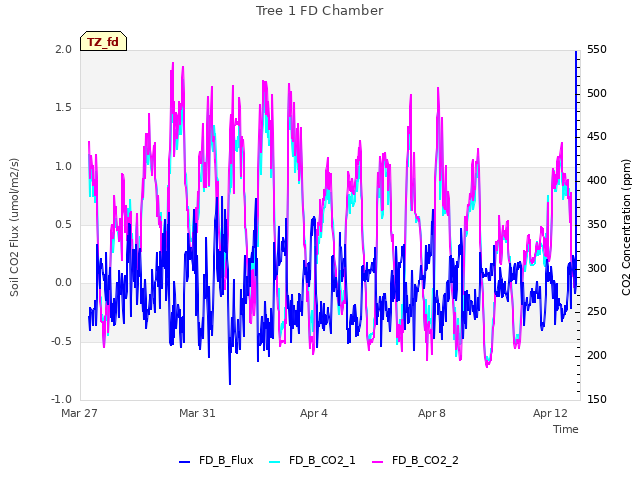Image resolution: width=640 pixels, height=480 pixels.
Task: Click the chart title Tree 1 FD Chamber
Action: pos(320,11)
